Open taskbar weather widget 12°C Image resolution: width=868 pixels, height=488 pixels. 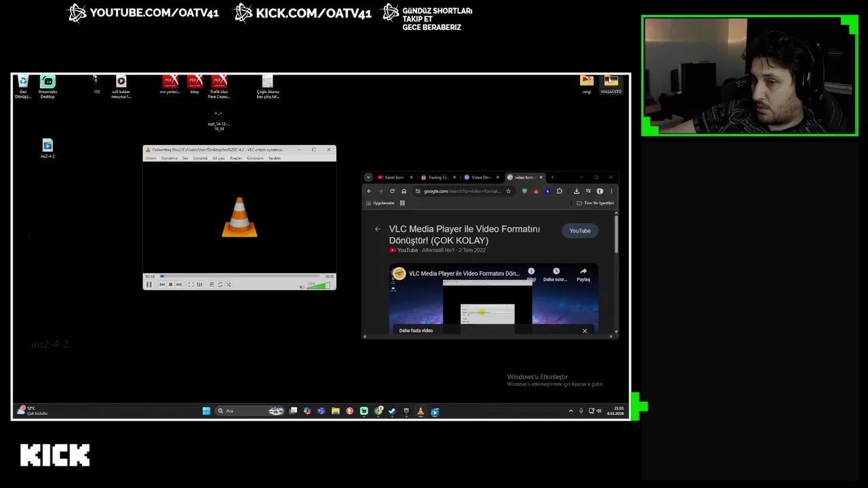33,411
